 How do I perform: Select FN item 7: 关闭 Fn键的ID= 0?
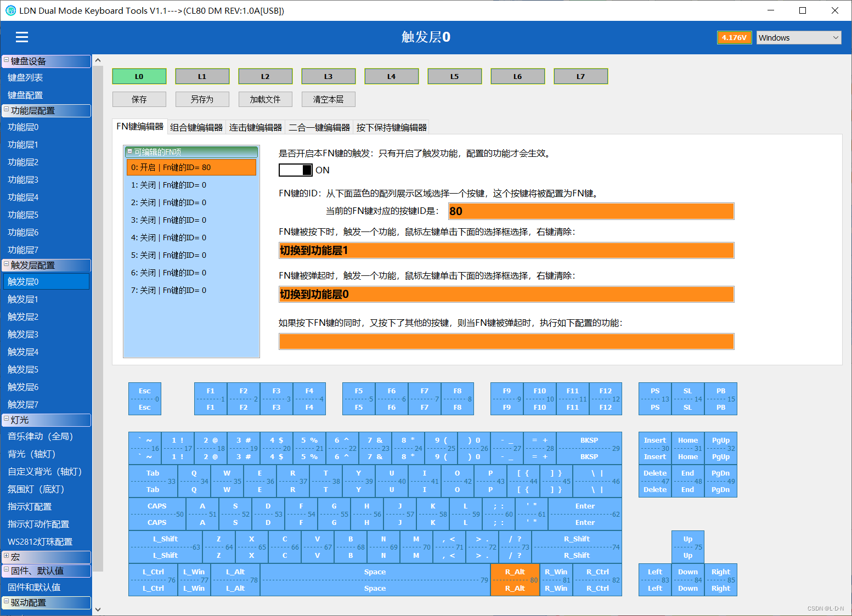(x=191, y=290)
